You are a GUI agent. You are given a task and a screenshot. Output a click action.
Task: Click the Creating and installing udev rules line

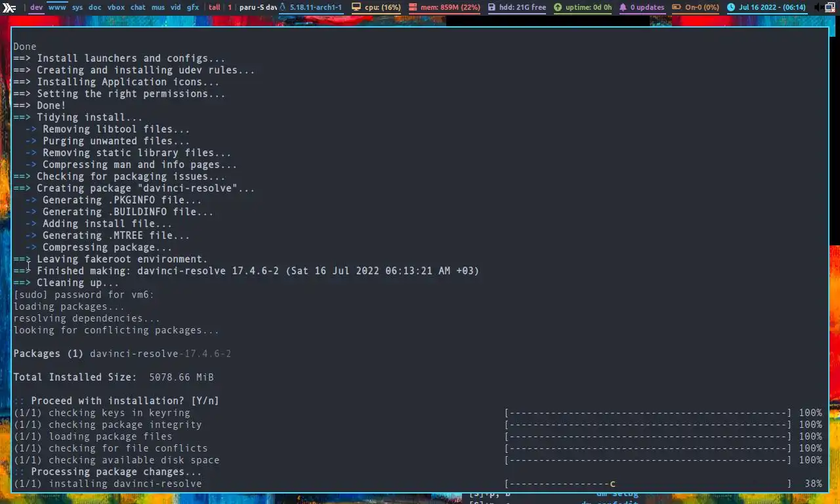click(x=134, y=70)
